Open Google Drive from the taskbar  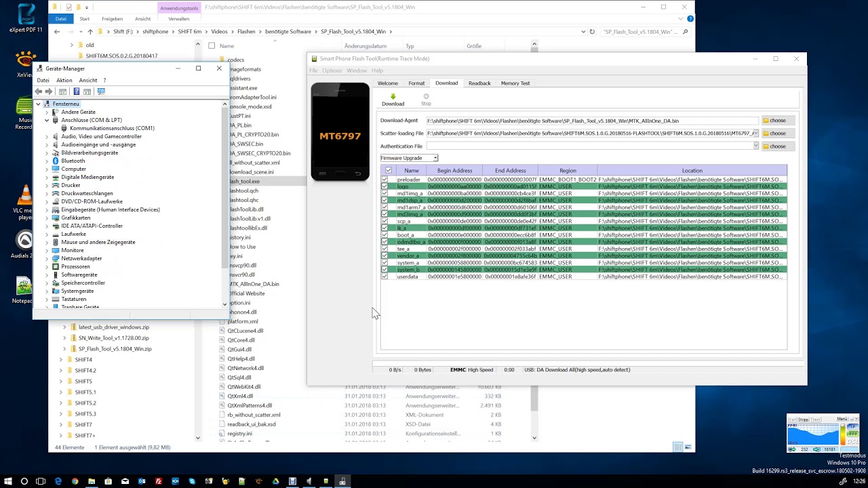(275, 481)
